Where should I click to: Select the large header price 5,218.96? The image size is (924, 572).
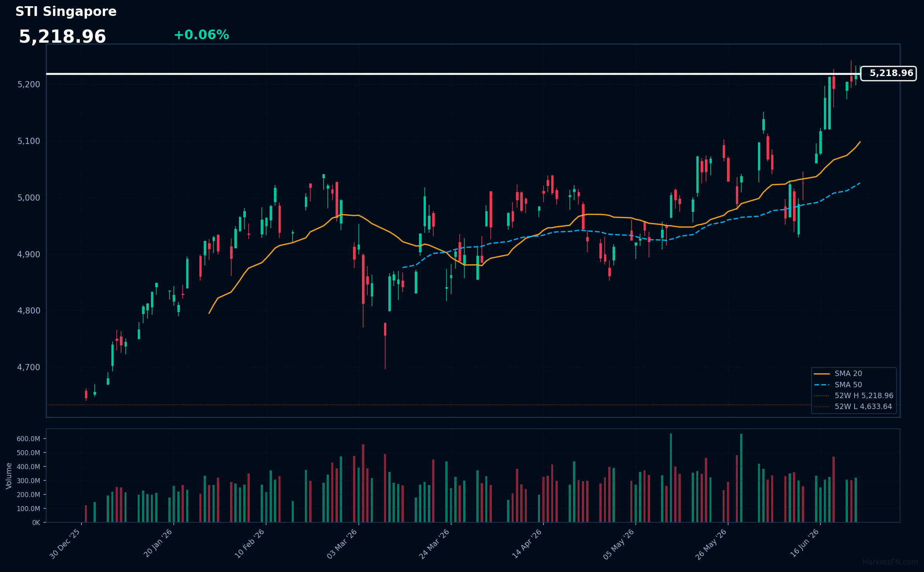point(62,37)
